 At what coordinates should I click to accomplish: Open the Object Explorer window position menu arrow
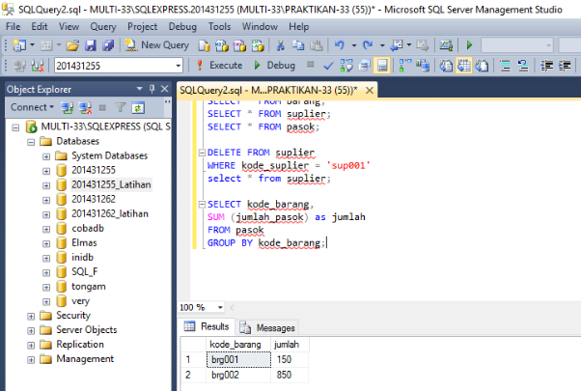click(x=139, y=89)
